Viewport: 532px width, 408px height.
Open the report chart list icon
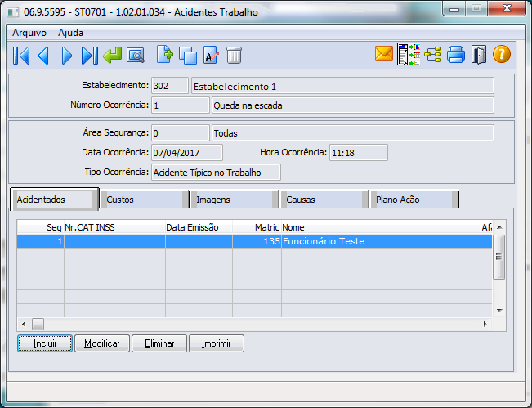tap(409, 54)
